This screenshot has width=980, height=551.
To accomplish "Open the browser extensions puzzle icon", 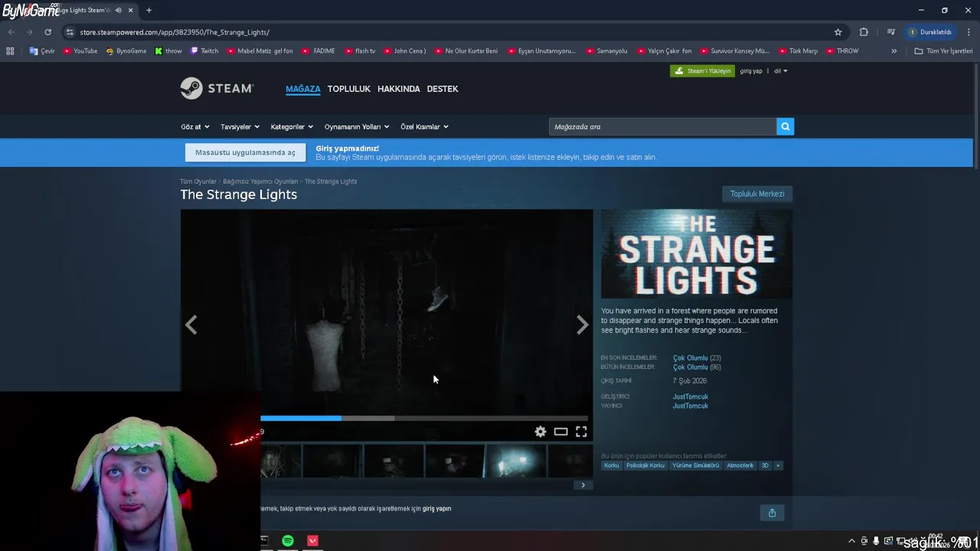I will point(864,32).
